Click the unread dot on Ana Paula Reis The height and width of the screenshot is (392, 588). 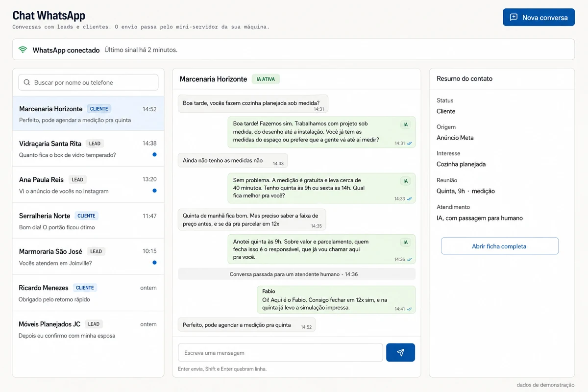tap(154, 190)
